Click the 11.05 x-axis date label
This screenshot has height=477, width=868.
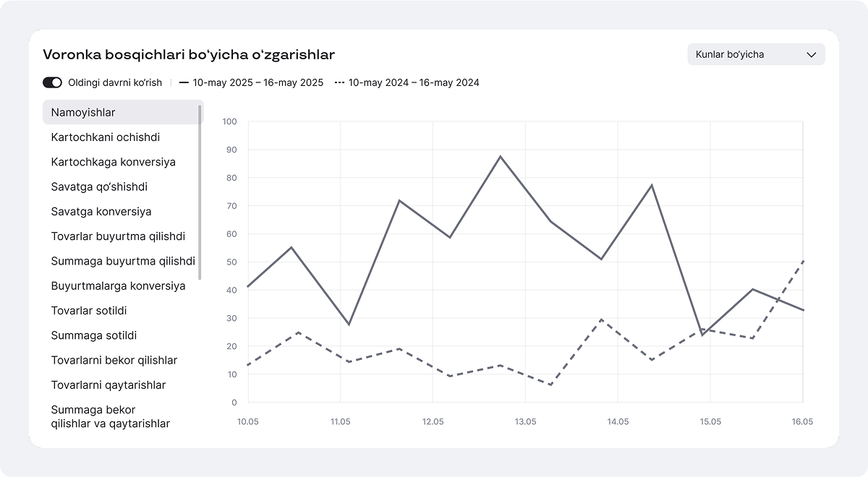(340, 421)
